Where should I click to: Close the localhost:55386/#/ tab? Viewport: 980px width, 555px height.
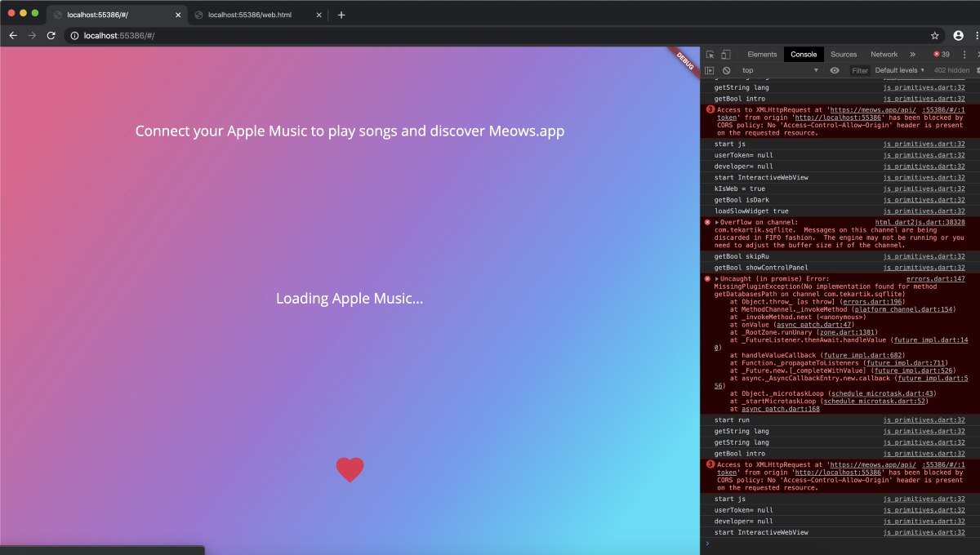point(178,15)
